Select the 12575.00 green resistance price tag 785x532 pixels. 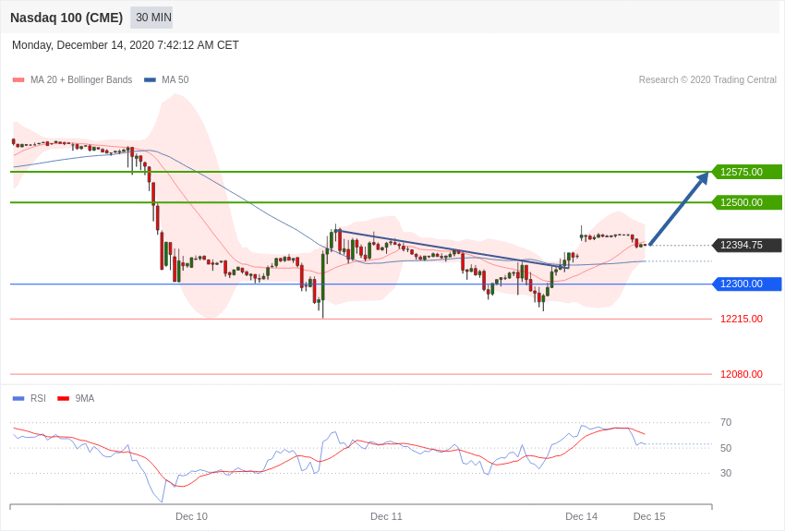tap(746, 172)
